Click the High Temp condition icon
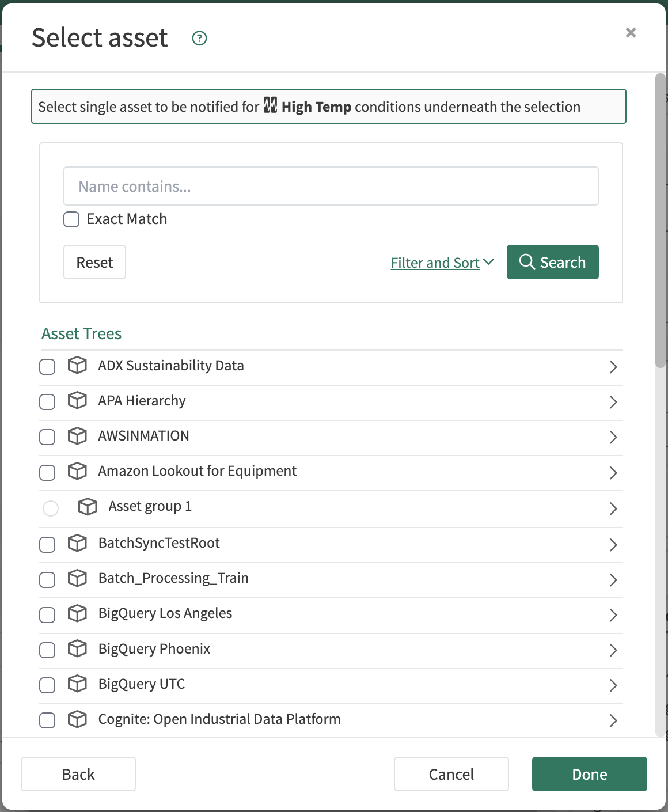668x812 pixels. (270, 106)
